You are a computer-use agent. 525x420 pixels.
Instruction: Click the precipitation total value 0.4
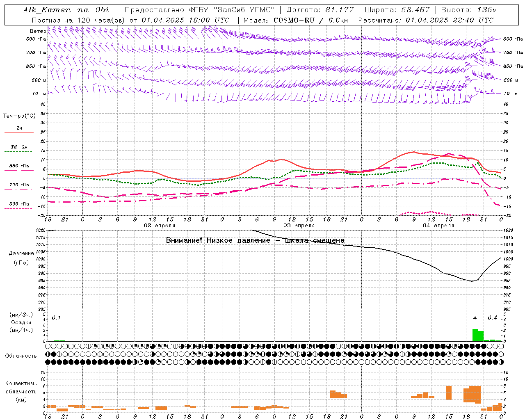(492, 318)
